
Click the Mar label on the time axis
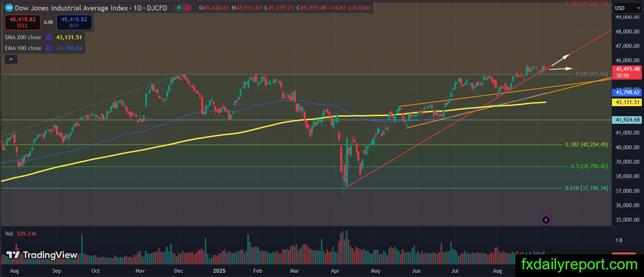point(294,271)
